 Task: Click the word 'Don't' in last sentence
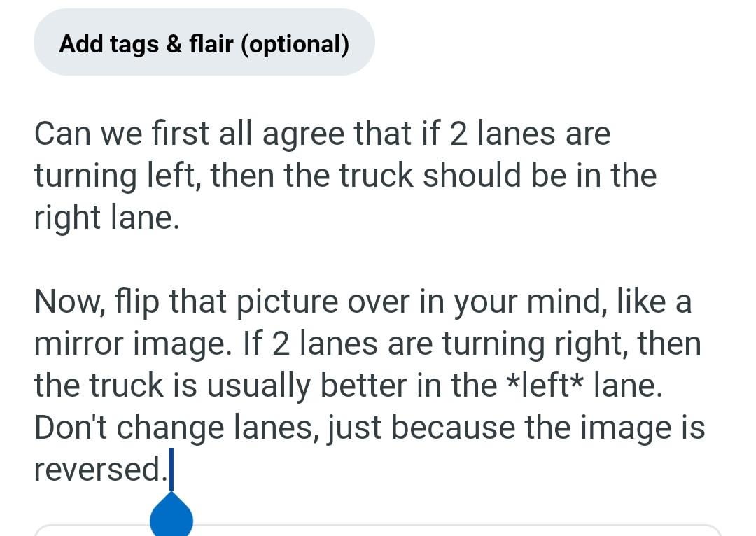click(x=71, y=428)
